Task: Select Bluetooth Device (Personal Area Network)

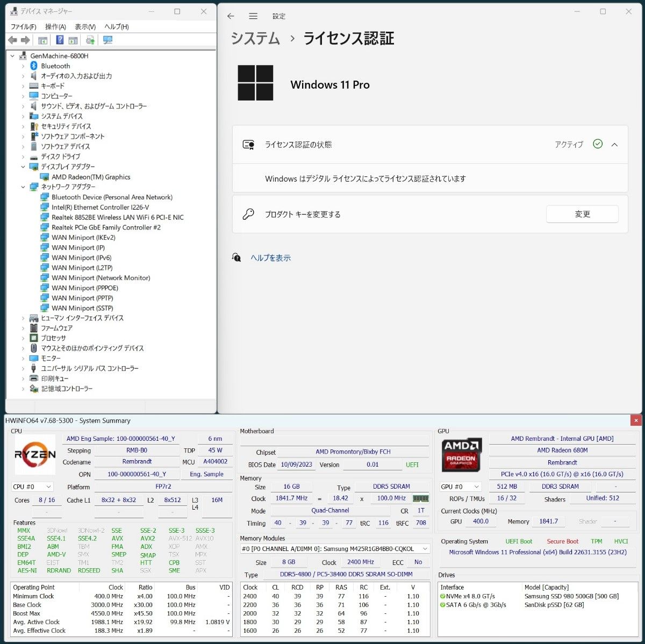Action: click(x=112, y=197)
